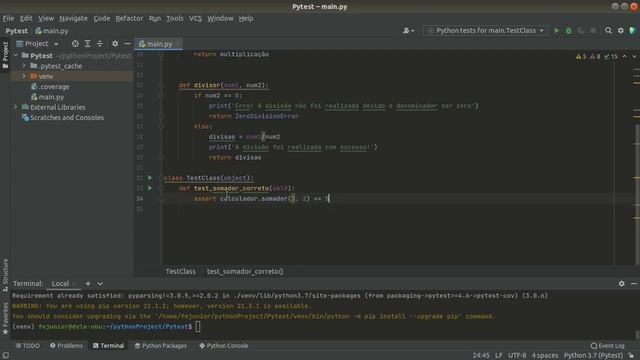The width and height of the screenshot is (640, 360).
Task: Toggle the Project tool window side tab
Action: coord(5,56)
